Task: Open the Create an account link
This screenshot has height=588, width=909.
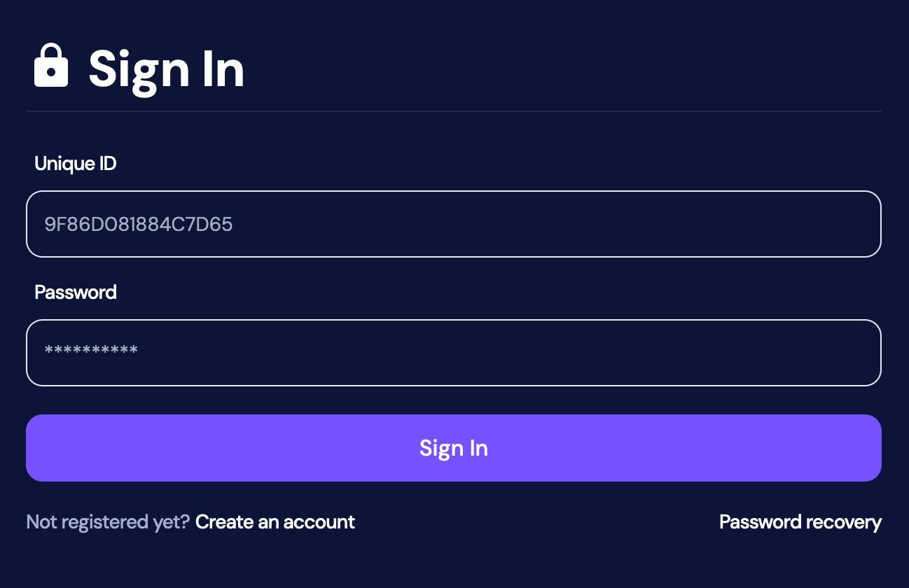Action: click(275, 522)
